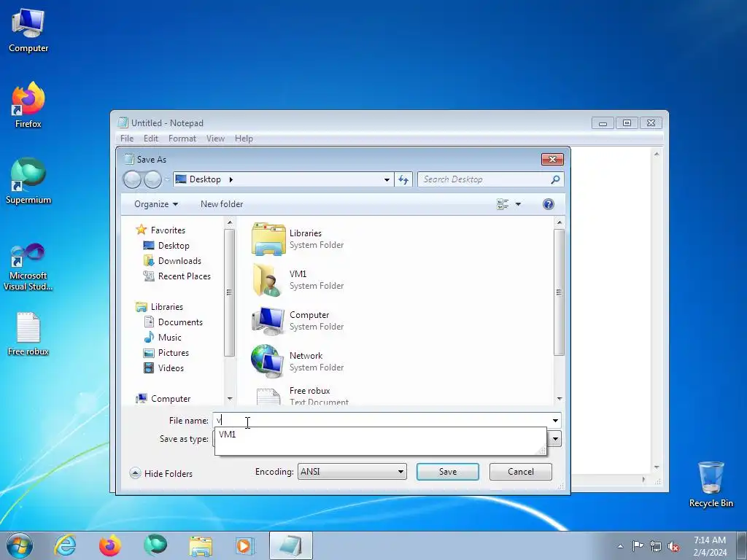Click the file list vertical scrollbar thumb
The image size is (747, 560).
click(559, 292)
